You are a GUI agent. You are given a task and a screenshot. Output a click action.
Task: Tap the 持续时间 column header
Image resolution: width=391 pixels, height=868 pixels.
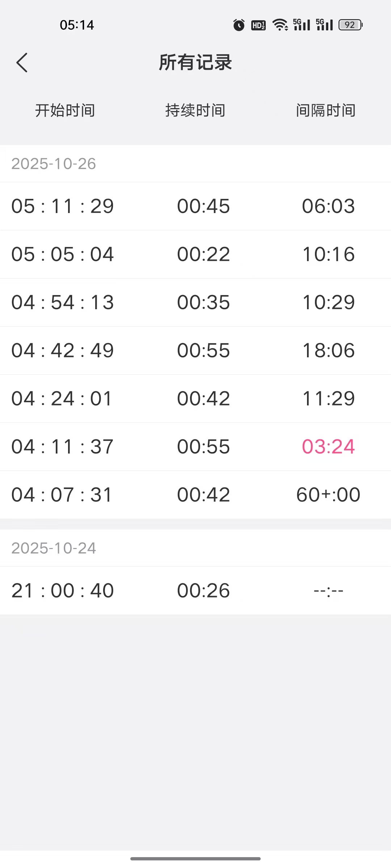195,110
